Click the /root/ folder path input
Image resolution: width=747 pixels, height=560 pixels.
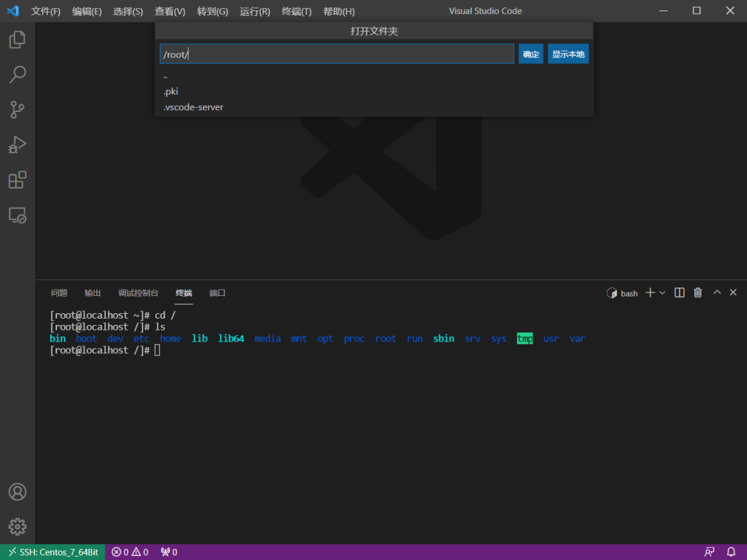coord(337,54)
